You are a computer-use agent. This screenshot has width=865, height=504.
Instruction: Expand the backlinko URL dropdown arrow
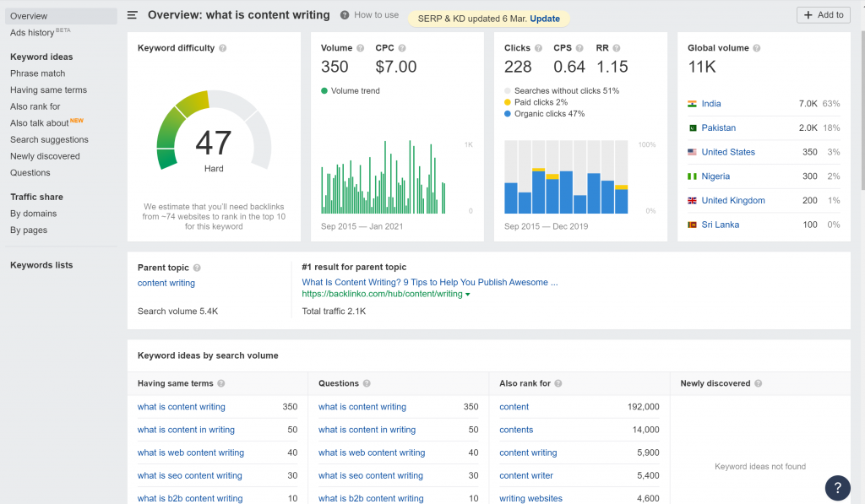click(468, 295)
